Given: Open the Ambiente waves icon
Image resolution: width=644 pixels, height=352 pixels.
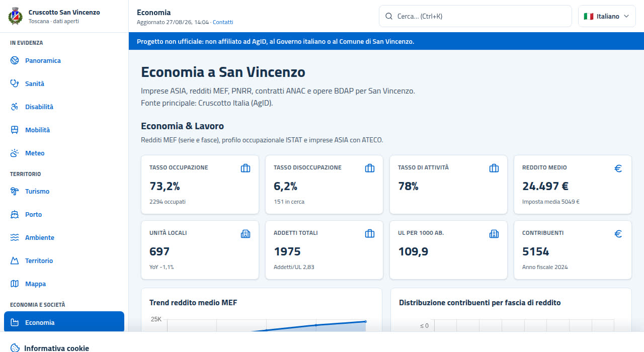Looking at the screenshot, I should [x=15, y=237].
